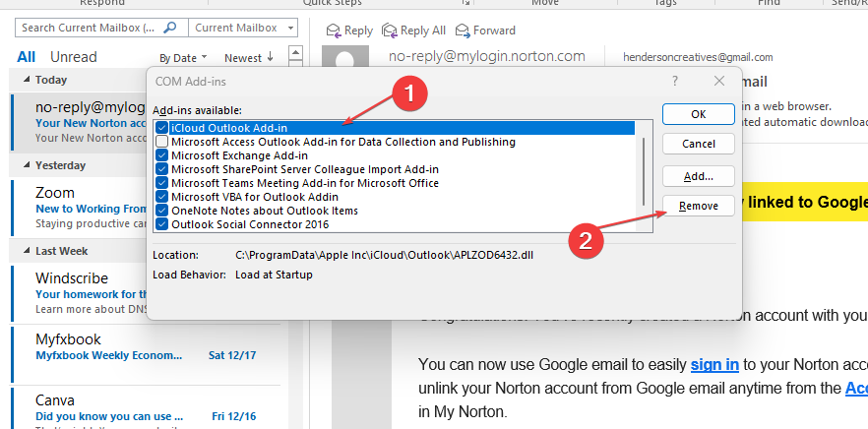Open the By Date sort dropdown

[183, 58]
